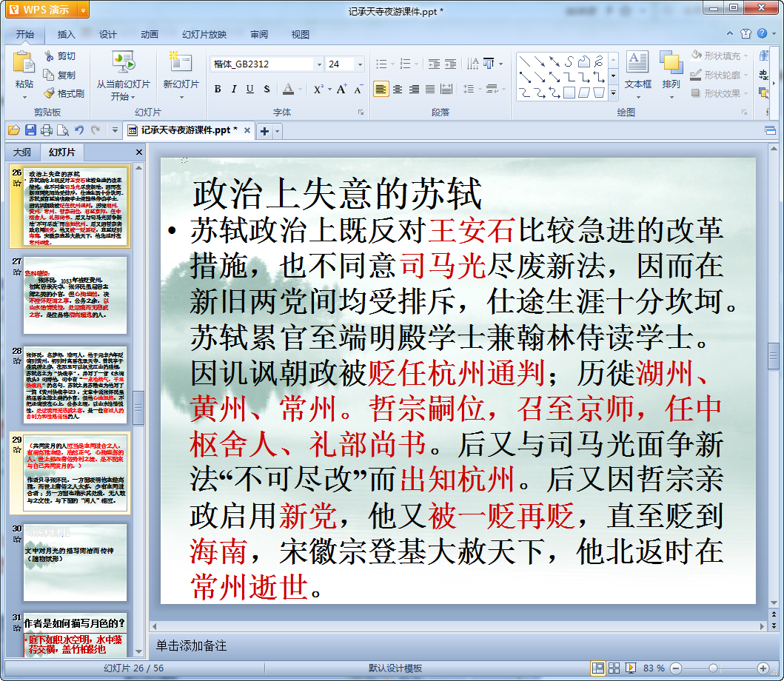This screenshot has width=784, height=681.
Task: Close the slide thumbnail panel
Action: (139, 152)
